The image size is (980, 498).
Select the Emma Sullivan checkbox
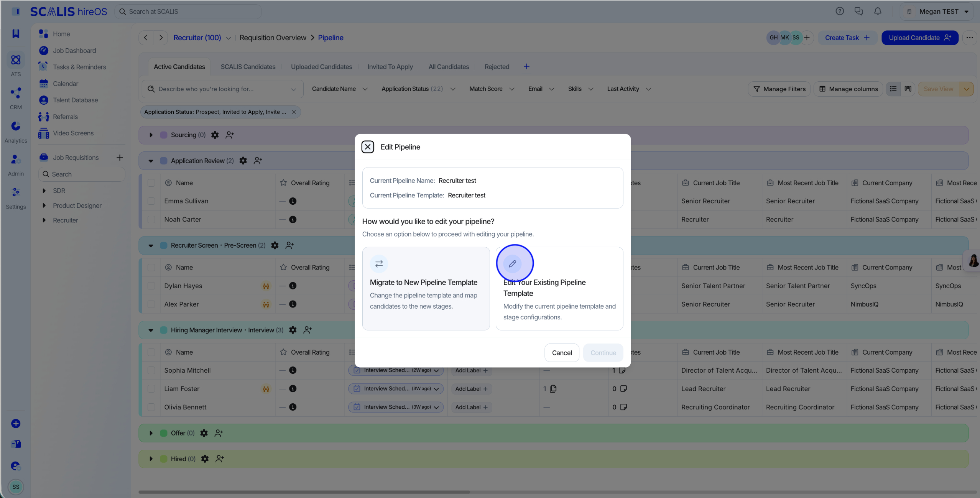coord(151,201)
